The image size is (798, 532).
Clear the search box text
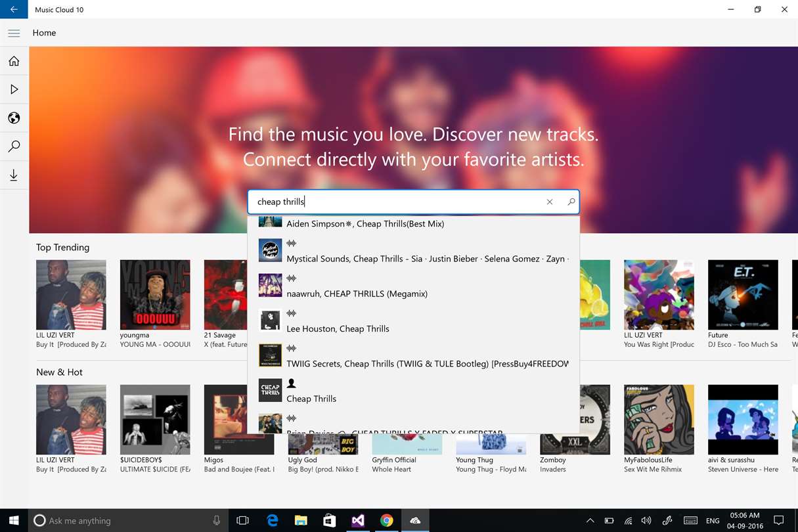550,202
